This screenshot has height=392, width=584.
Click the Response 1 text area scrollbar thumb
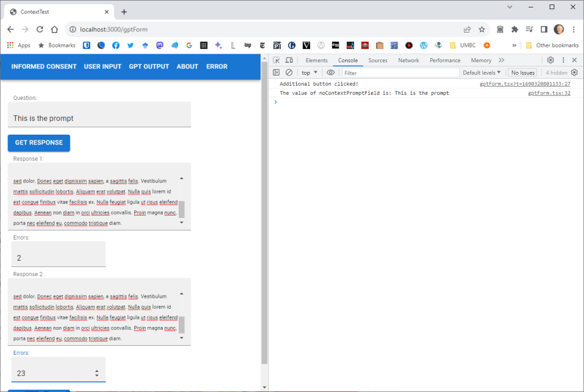click(182, 209)
